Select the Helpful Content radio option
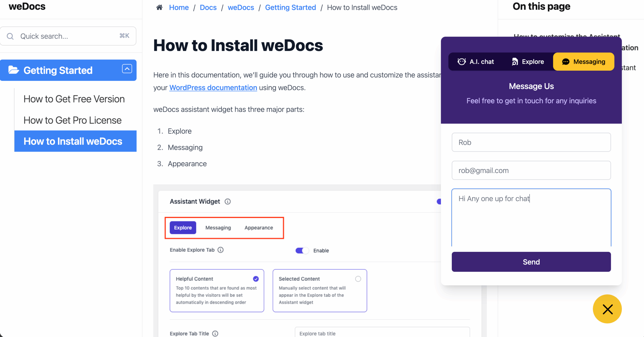The width and height of the screenshot is (644, 337). pos(256,279)
